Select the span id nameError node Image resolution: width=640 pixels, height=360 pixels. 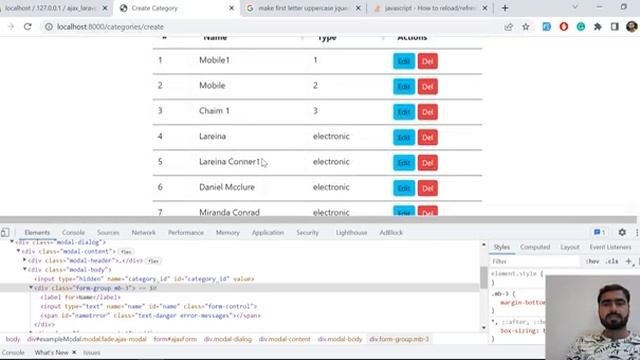[150, 316]
